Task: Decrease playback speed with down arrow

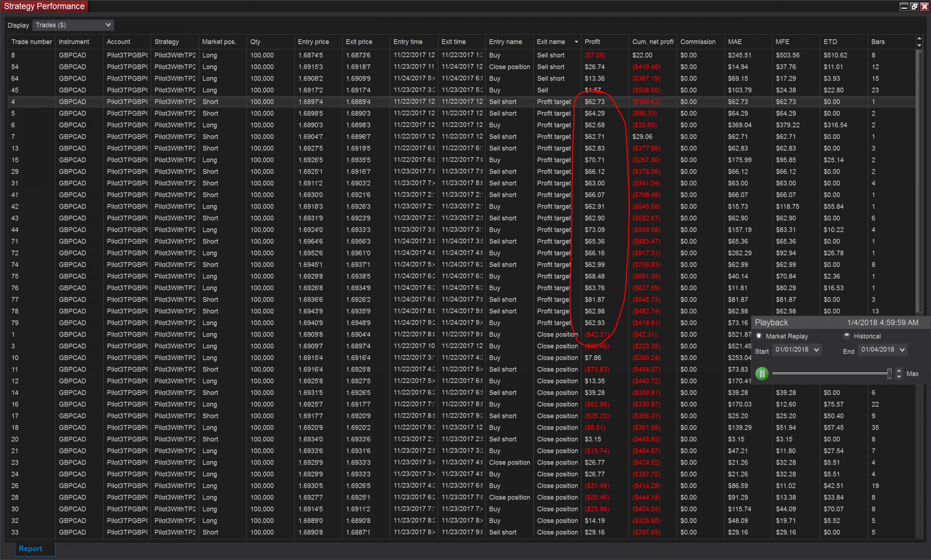Action: [x=899, y=377]
